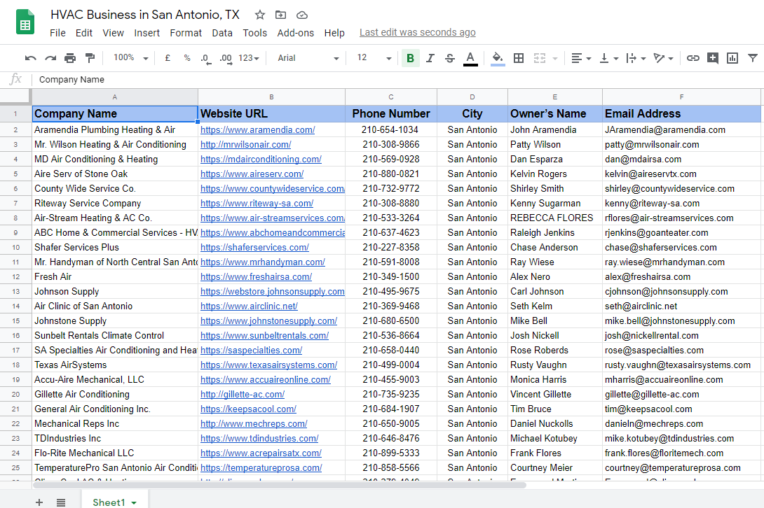The height and width of the screenshot is (508, 764).
Task: Select row 13 header
Action: (x=16, y=291)
